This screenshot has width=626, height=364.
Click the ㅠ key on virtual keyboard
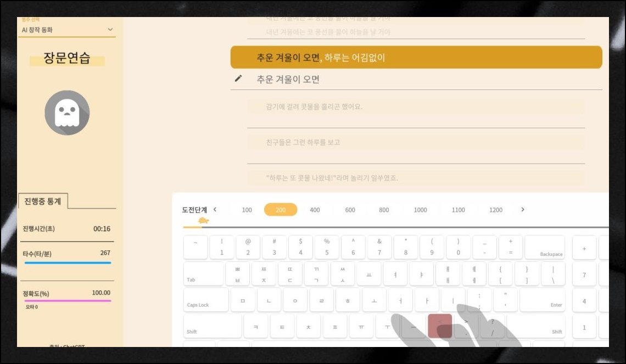pyautogui.click(x=361, y=327)
